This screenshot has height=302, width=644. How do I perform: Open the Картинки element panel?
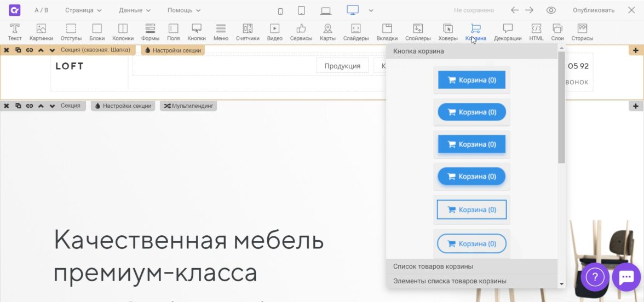pos(41,32)
